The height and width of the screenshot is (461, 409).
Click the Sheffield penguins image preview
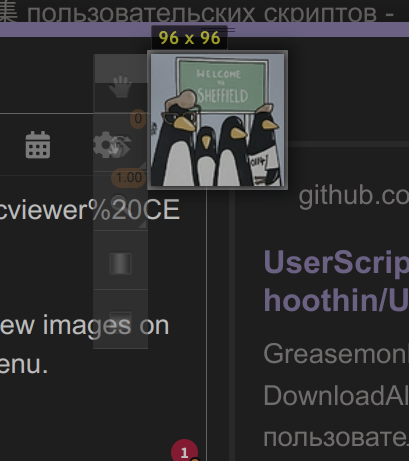217,120
